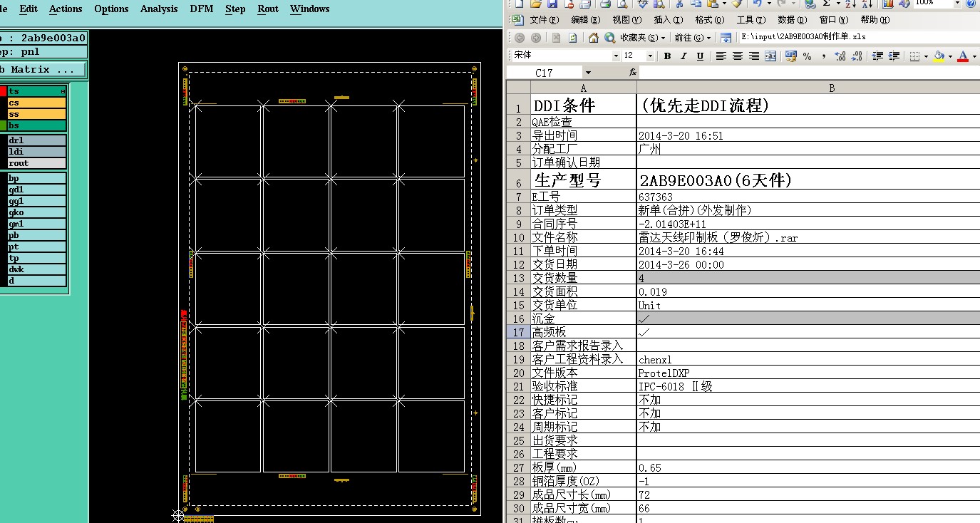Select the tp layer row
980x523 pixels.
point(36,258)
